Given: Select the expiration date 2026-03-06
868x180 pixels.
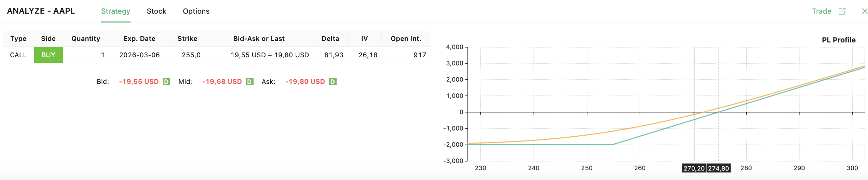Looking at the screenshot, I should [x=139, y=55].
